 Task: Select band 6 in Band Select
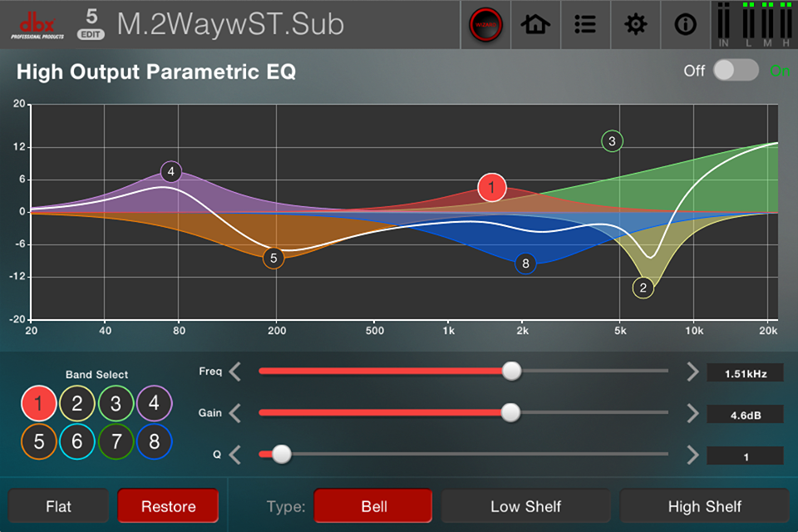tap(76, 442)
